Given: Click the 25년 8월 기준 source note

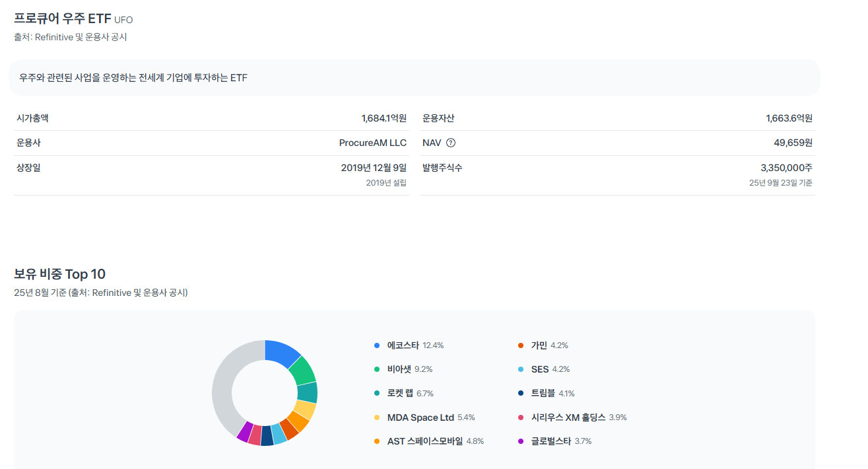Looking at the screenshot, I should click(x=101, y=293).
